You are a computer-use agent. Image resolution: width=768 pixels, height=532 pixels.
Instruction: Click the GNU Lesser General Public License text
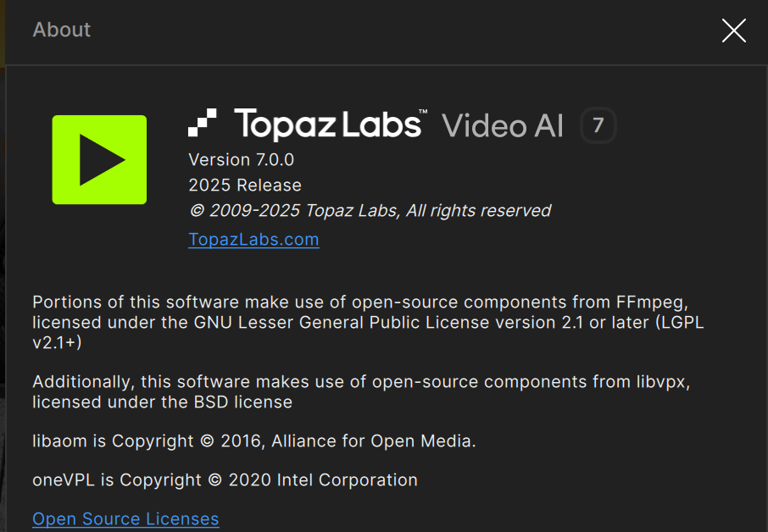pos(342,323)
